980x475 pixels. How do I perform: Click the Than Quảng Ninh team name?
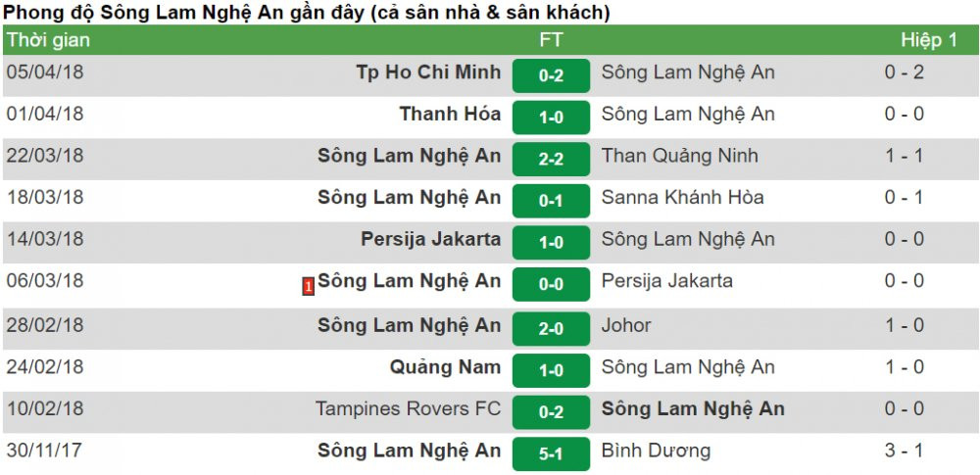point(679,156)
